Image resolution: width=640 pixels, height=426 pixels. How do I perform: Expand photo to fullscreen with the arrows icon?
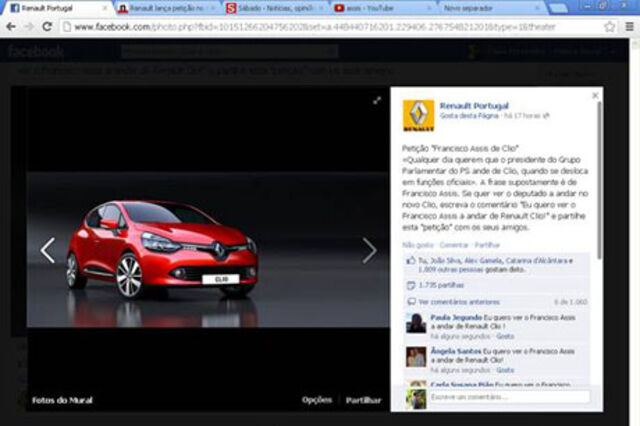377,100
